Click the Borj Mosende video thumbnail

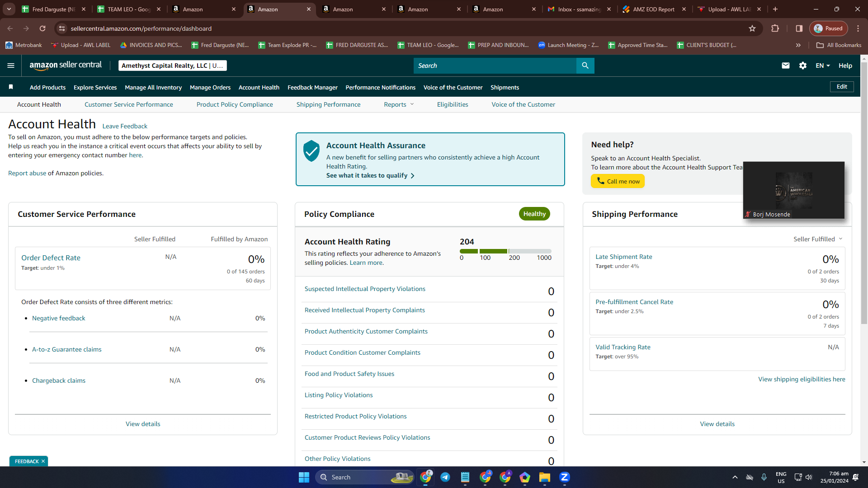point(794,190)
